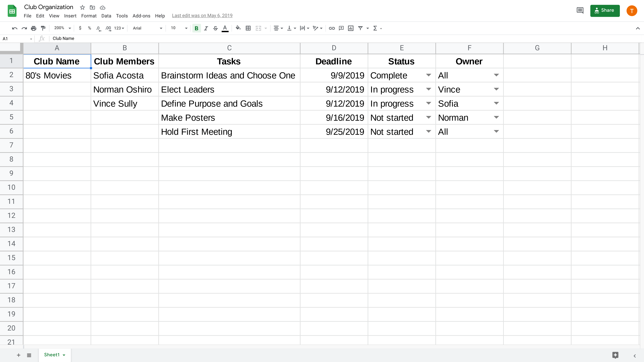Select column C header

pos(229,48)
